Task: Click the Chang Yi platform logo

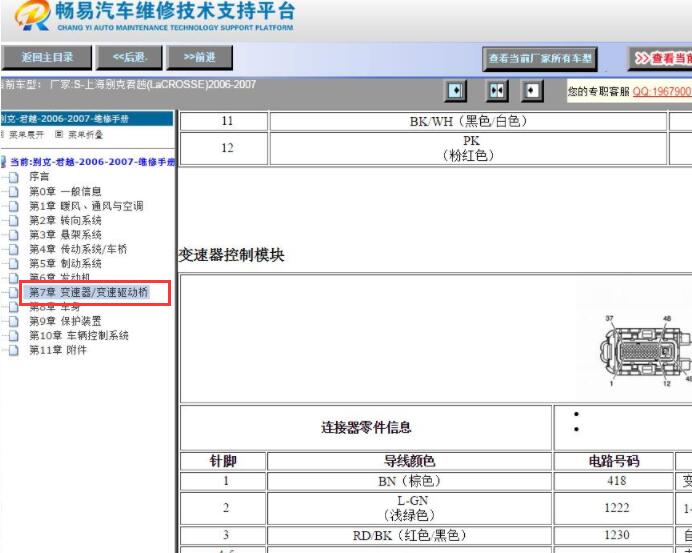Action: (154, 17)
